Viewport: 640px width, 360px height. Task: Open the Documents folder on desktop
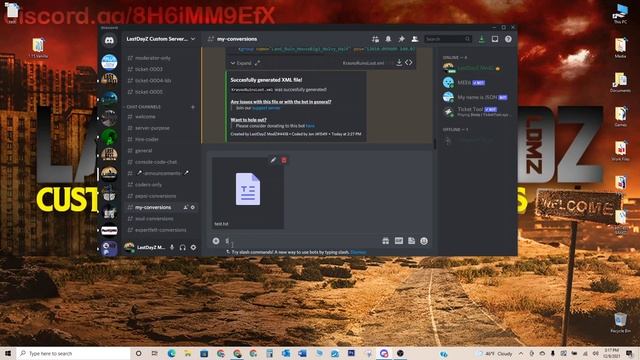coord(620,82)
